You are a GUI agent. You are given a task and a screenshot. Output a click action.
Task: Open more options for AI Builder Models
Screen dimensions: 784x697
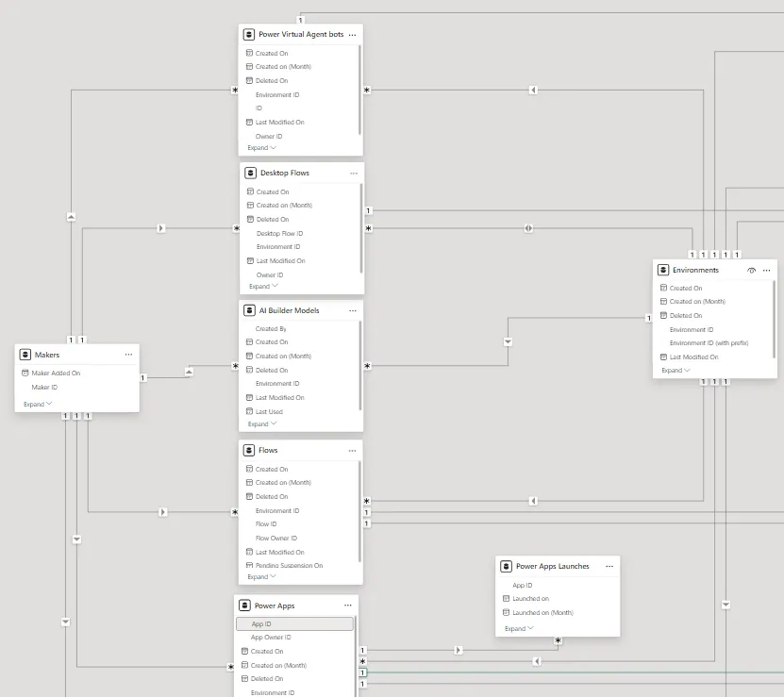[x=353, y=311]
